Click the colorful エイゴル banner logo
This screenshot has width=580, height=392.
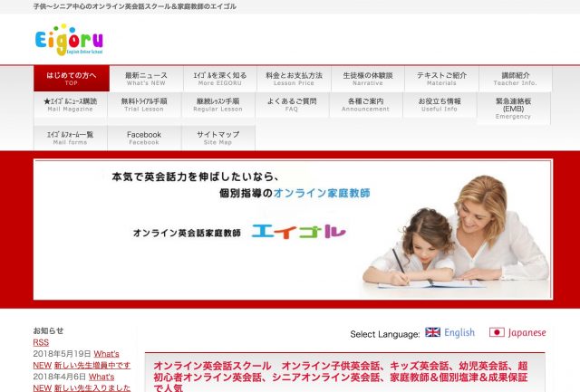[299, 232]
